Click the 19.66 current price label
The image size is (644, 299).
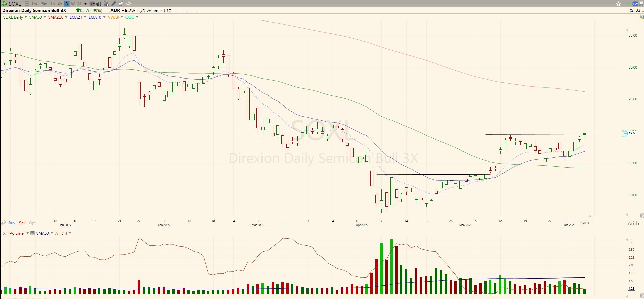632,133
